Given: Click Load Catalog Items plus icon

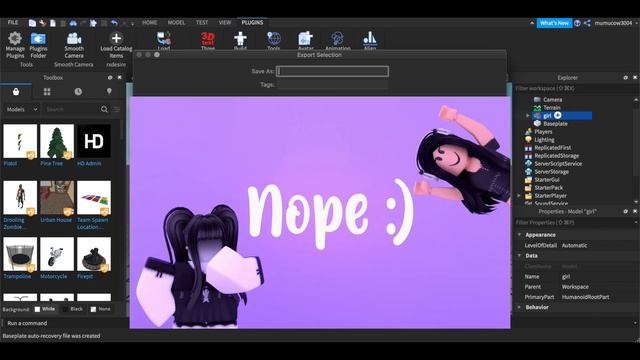Looking at the screenshot, I should tap(116, 38).
